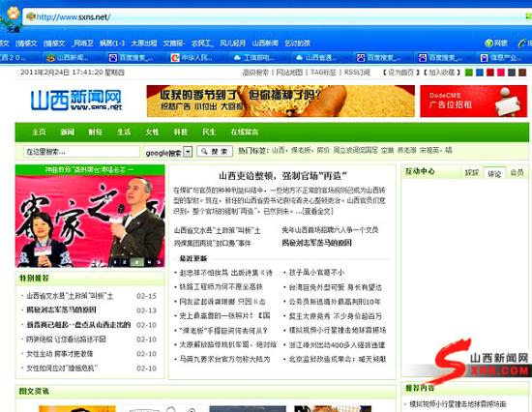
Task: Open the 生活 navigation item
Action: click(x=124, y=132)
